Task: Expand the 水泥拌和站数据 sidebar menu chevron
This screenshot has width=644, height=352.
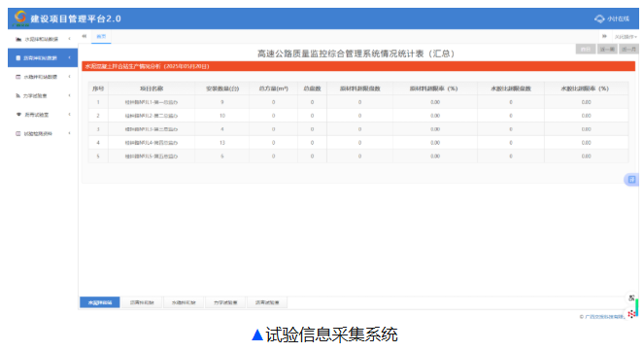Action: point(69,39)
